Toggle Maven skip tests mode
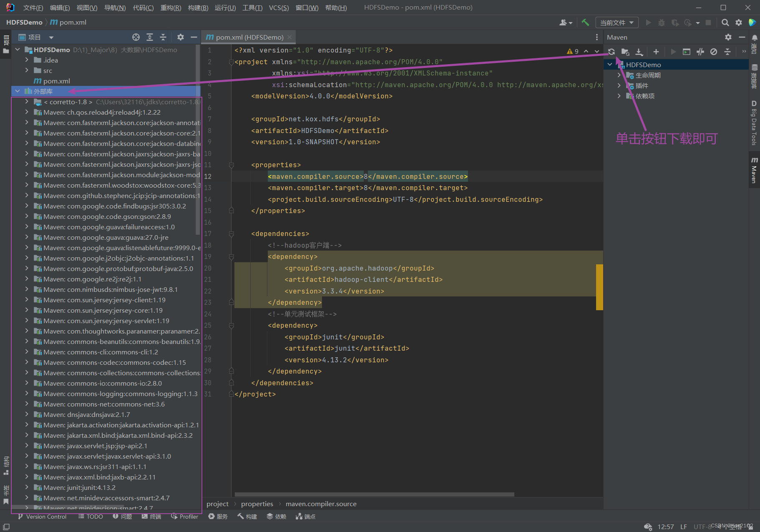 pos(714,52)
